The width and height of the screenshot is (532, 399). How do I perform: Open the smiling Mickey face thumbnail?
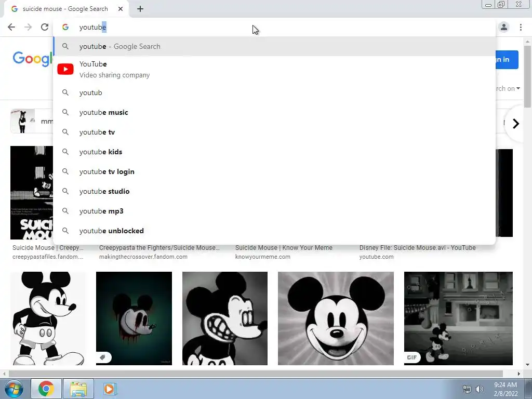pyautogui.click(x=336, y=318)
